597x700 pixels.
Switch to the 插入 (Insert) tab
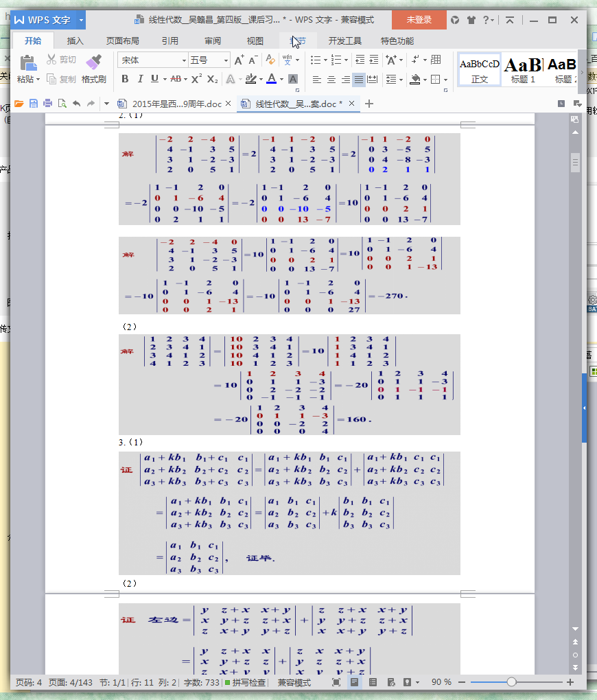(x=75, y=41)
